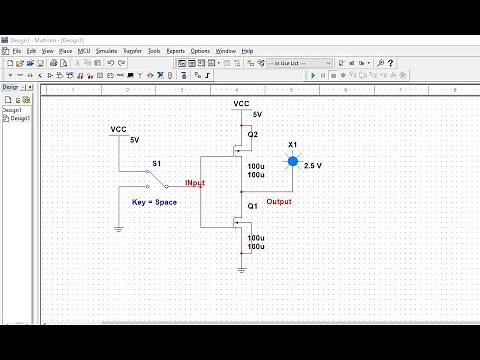Image resolution: width=480 pixels, height=360 pixels.
Task: Open the Help menu
Action: tap(247, 51)
